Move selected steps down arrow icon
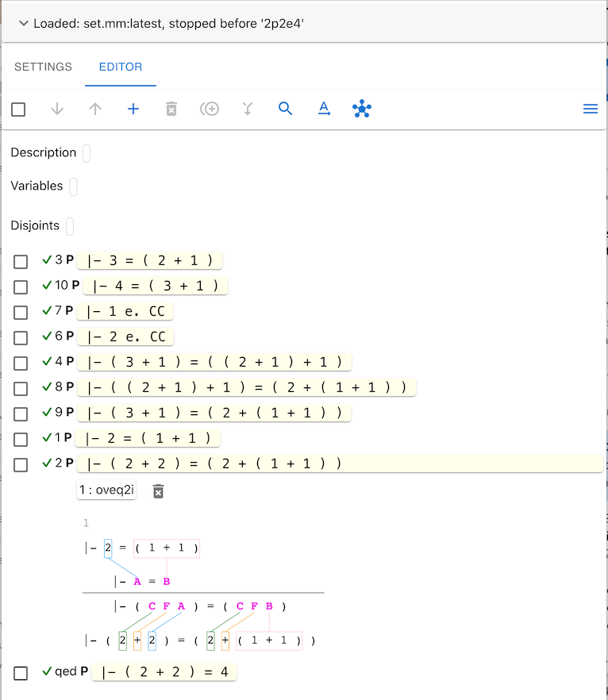 (57, 109)
